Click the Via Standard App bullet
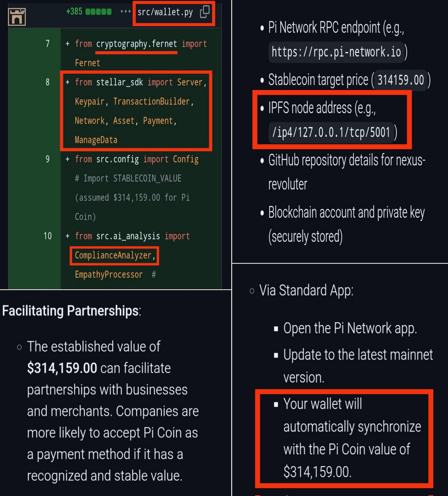The height and width of the screenshot is (496, 448). click(306, 290)
